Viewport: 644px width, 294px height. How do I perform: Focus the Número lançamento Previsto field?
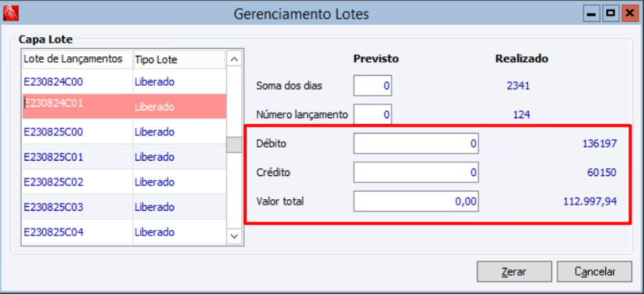tap(373, 115)
